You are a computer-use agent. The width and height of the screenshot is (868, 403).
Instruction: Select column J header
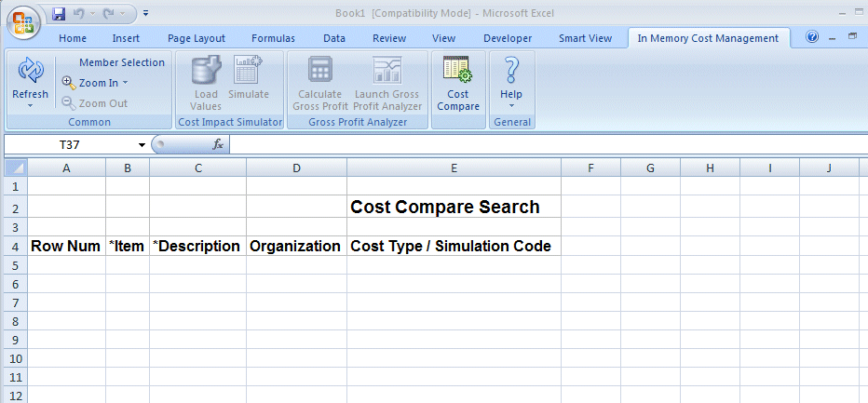[x=829, y=168]
